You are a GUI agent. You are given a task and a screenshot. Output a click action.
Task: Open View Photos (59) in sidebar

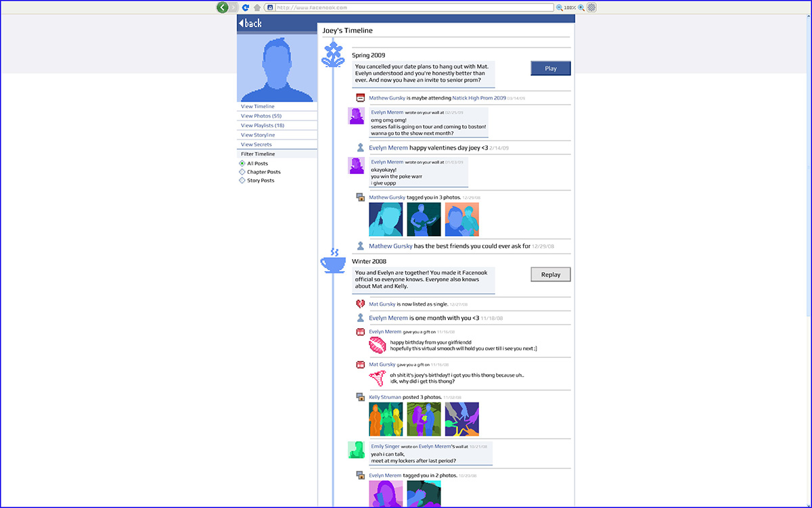click(x=261, y=116)
